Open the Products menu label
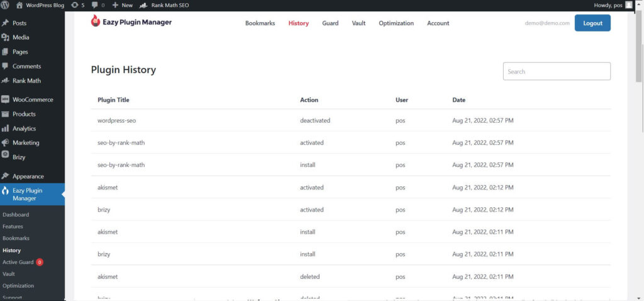This screenshot has height=301, width=644. pos(24,114)
